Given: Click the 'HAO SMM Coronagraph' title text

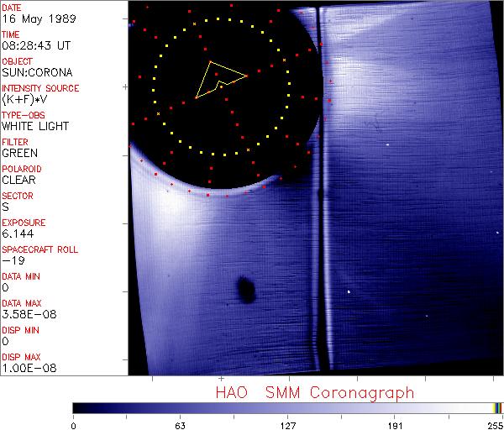Looking at the screenshot, I should (x=315, y=391).
